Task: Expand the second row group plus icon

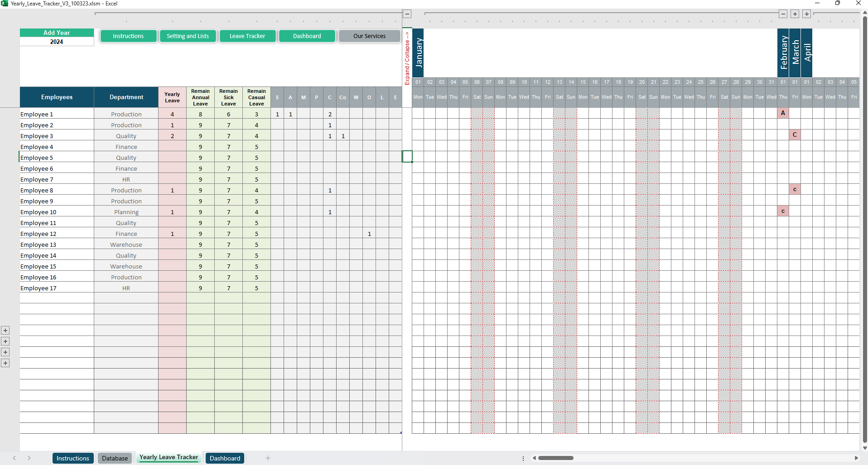Action: [x=5, y=341]
